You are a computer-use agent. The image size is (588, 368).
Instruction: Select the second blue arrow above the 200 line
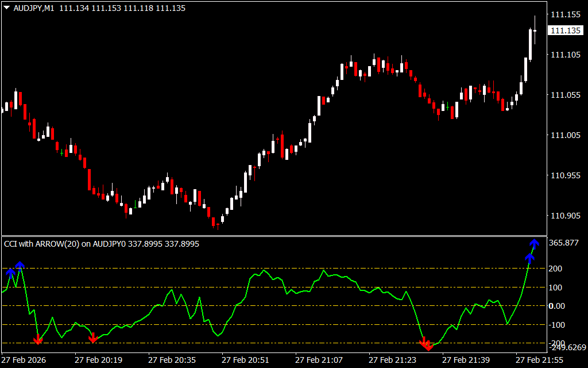pos(20,265)
